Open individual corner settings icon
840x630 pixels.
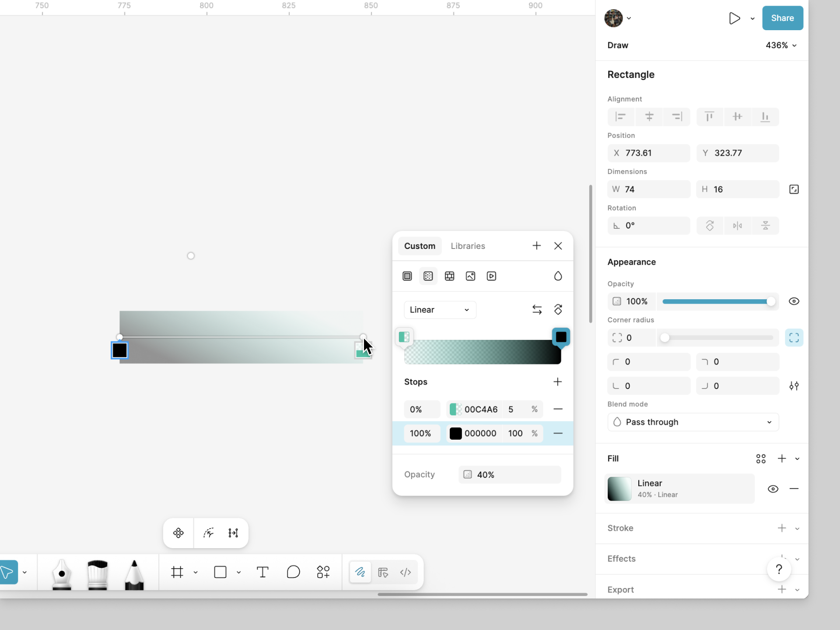point(794,386)
